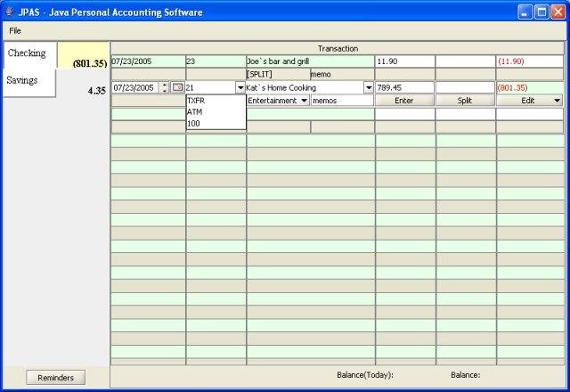Increase the date with the spinner up arrow
Image resolution: width=570 pixels, height=392 pixels.
[165, 86]
